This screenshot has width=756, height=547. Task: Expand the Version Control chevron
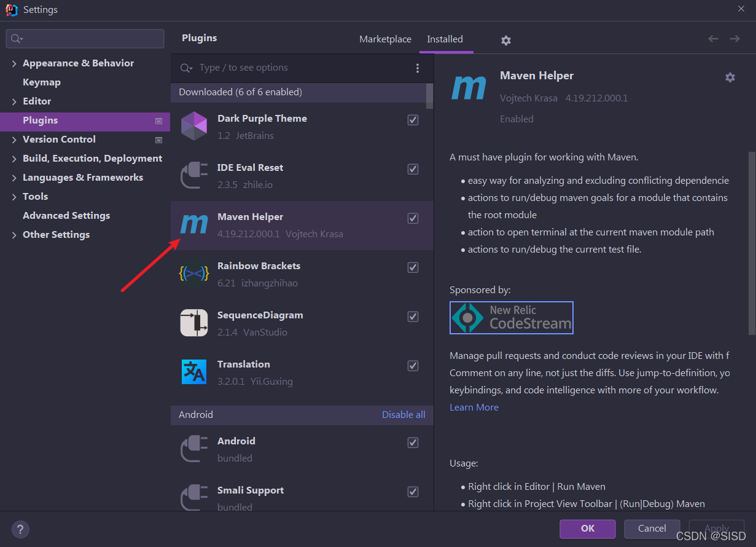(14, 140)
